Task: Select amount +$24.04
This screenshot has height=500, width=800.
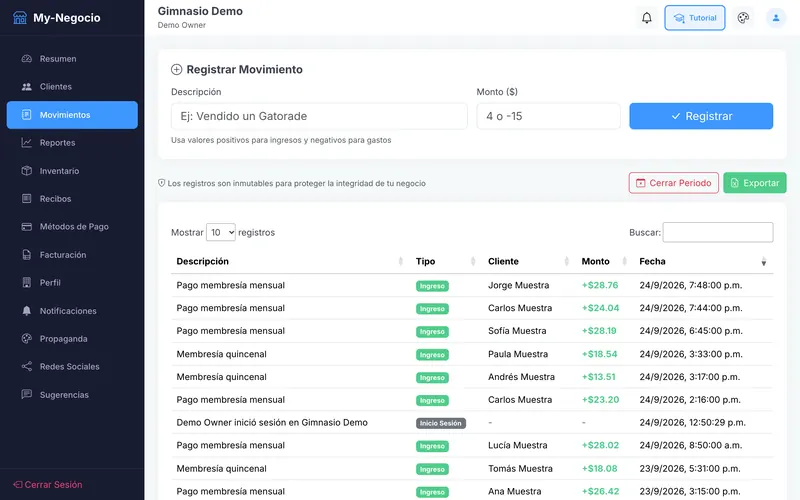Action: 600,308
